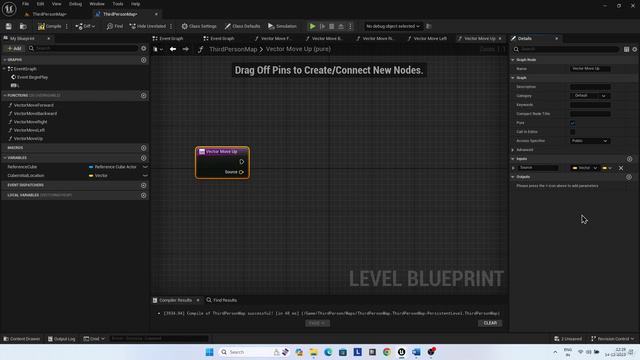Toggle CubeInitialLocation variable visibility eye
Image resolution: width=640 pixels, height=360 pixels.
point(145,176)
